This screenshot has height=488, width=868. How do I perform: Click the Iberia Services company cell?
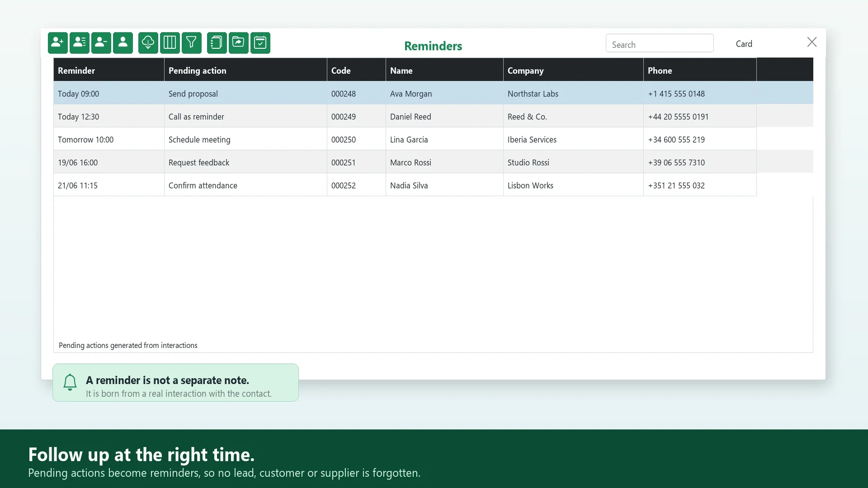(573, 140)
